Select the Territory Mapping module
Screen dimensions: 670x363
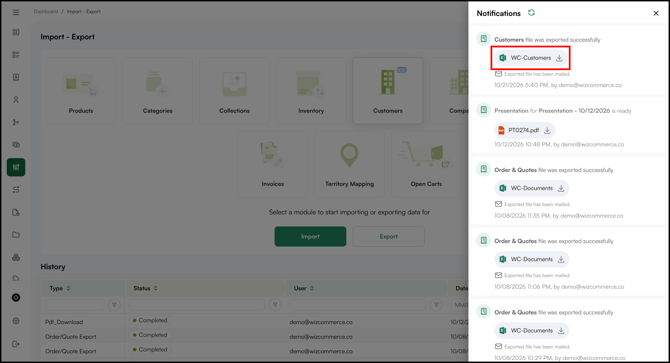pos(349,164)
